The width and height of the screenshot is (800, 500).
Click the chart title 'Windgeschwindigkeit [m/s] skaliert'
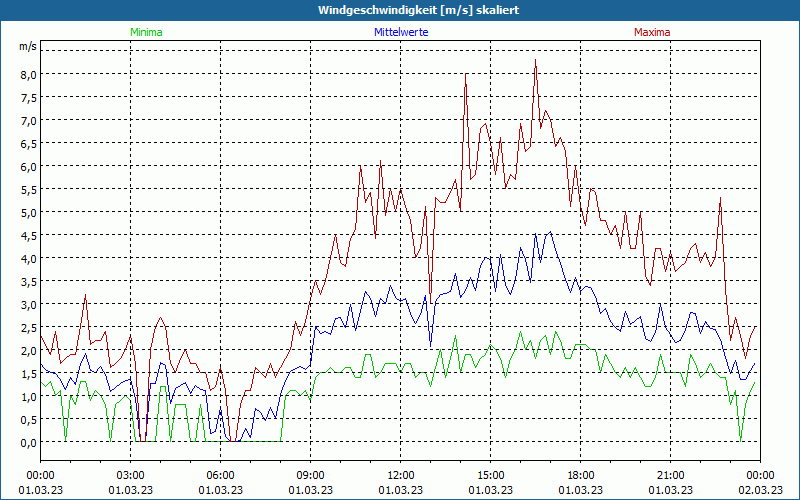pos(418,10)
